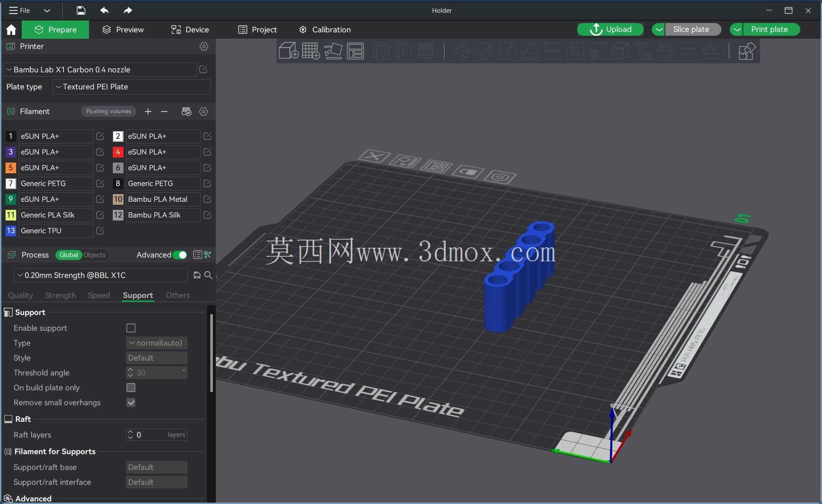Select the Measure ruler tool icon
Screen dimensions: 822x504
688,51
